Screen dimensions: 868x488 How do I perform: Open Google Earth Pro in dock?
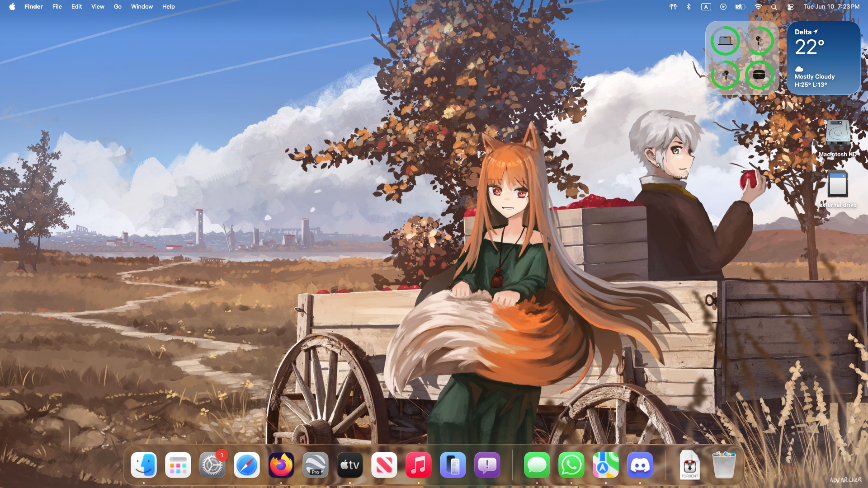[x=316, y=465]
